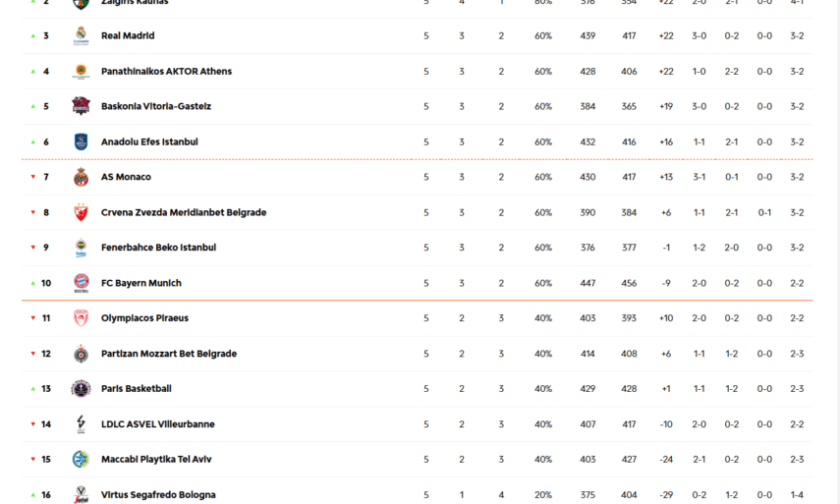This screenshot has width=840, height=504.
Task: Click the Paris Basketball team logo
Action: click(81, 389)
